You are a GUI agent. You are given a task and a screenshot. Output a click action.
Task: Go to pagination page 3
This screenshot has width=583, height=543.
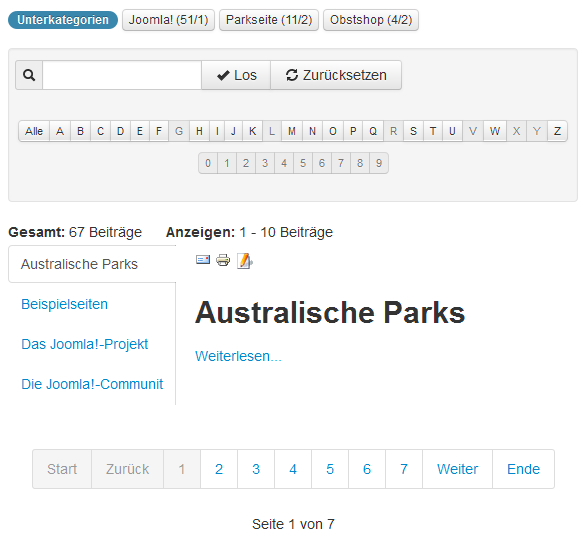256,469
